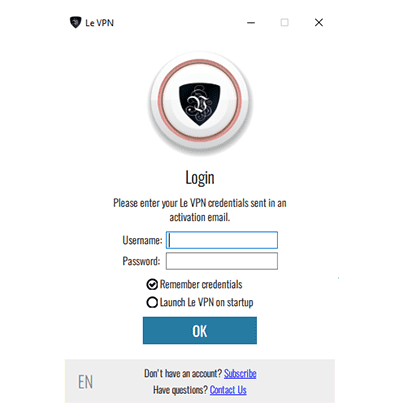Viewport: 400px width, 416px height.
Task: Open the Subscribe link
Action: 240,374
